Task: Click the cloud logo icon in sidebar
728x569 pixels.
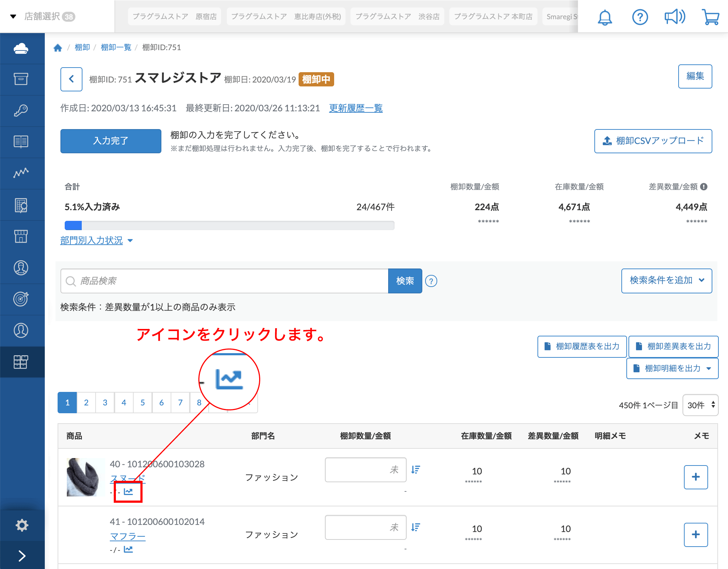Action: click(21, 48)
